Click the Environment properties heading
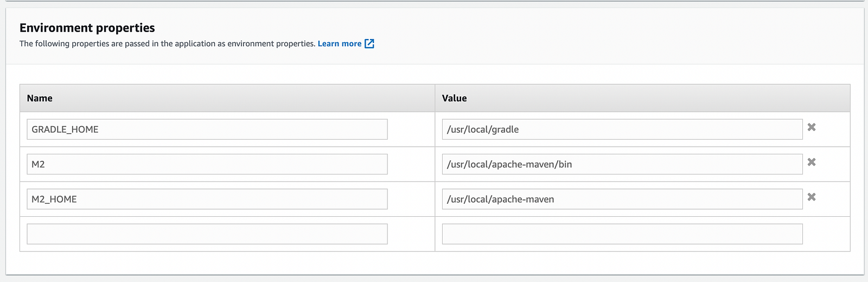 coord(87,28)
